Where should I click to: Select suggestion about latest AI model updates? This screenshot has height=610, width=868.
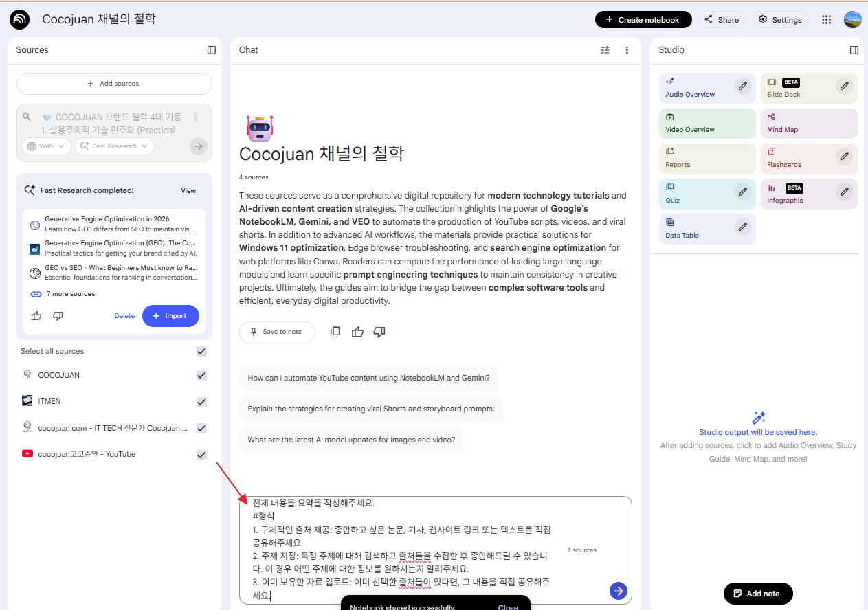tap(351, 440)
